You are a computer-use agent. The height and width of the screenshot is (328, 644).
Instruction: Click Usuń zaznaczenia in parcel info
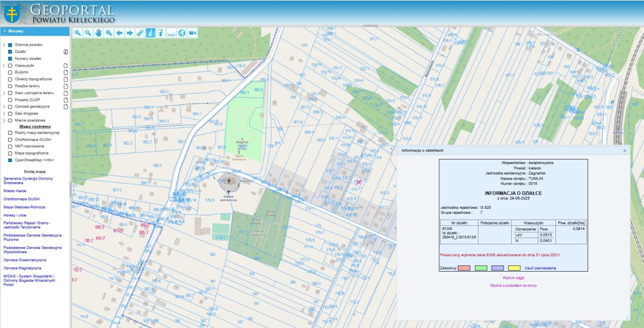tap(540, 268)
